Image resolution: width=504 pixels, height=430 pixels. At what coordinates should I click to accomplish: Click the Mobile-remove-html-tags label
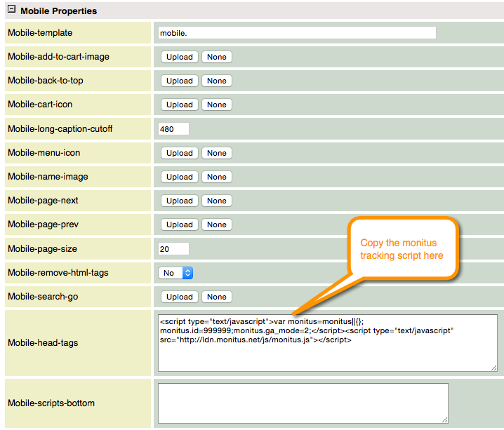(x=58, y=273)
